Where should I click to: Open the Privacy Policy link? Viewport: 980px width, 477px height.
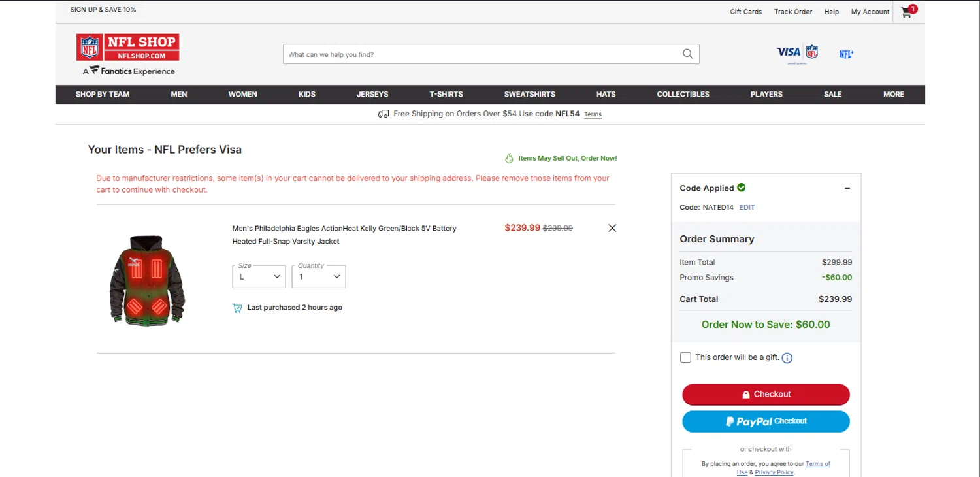click(774, 472)
